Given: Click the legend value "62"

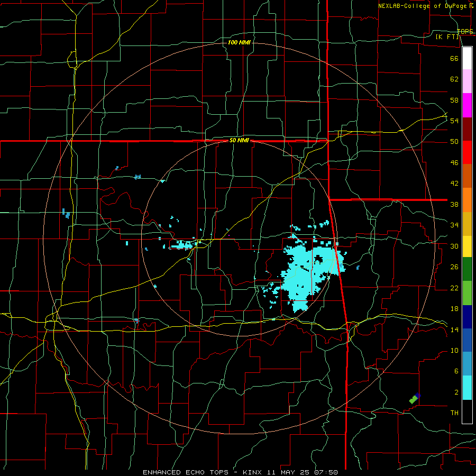Looking at the screenshot, I should click(454, 79).
